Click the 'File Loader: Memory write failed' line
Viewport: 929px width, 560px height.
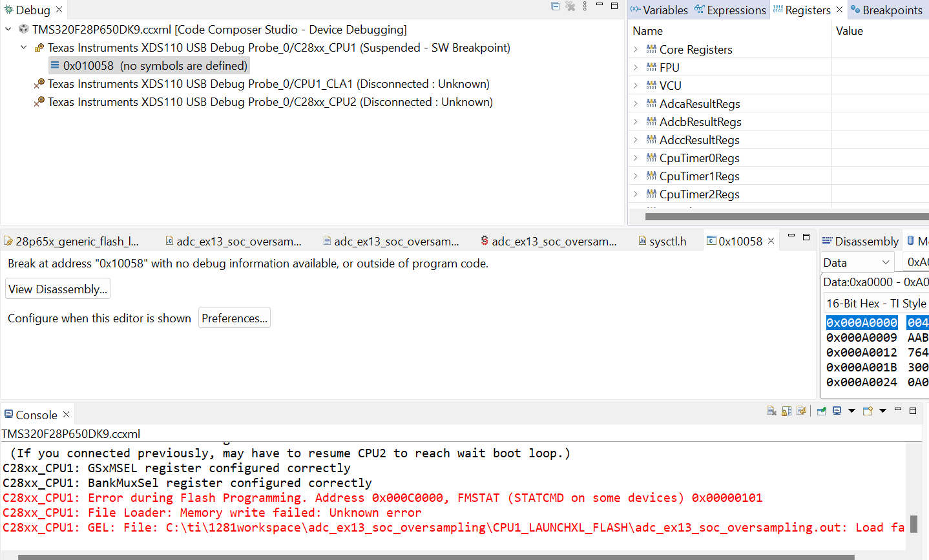tap(212, 512)
